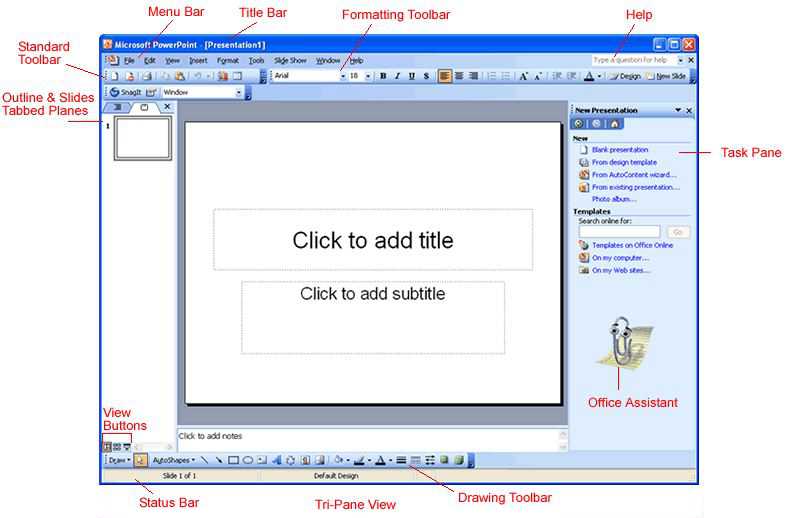Click the Line Color icon in Drawing toolbar
787x518 pixels.
tap(359, 460)
